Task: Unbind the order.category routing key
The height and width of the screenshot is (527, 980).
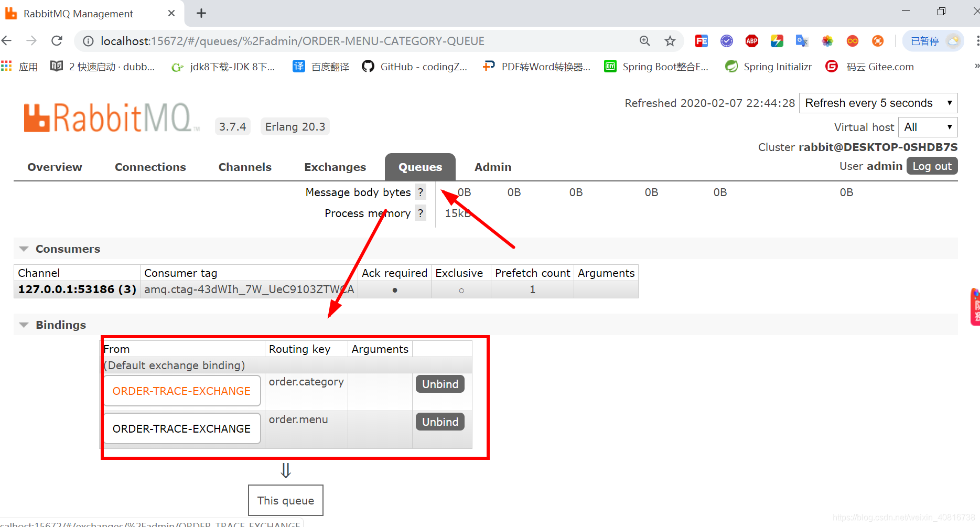Action: coord(440,384)
